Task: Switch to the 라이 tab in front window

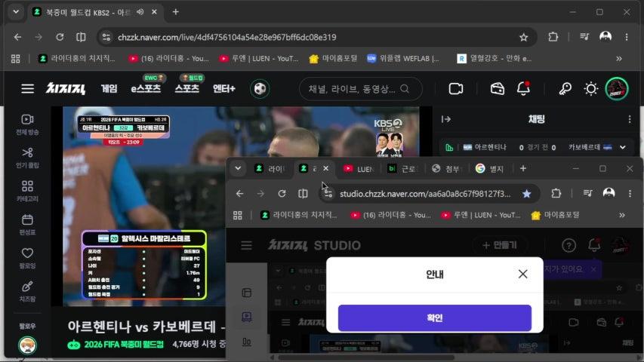Action: pos(270,169)
